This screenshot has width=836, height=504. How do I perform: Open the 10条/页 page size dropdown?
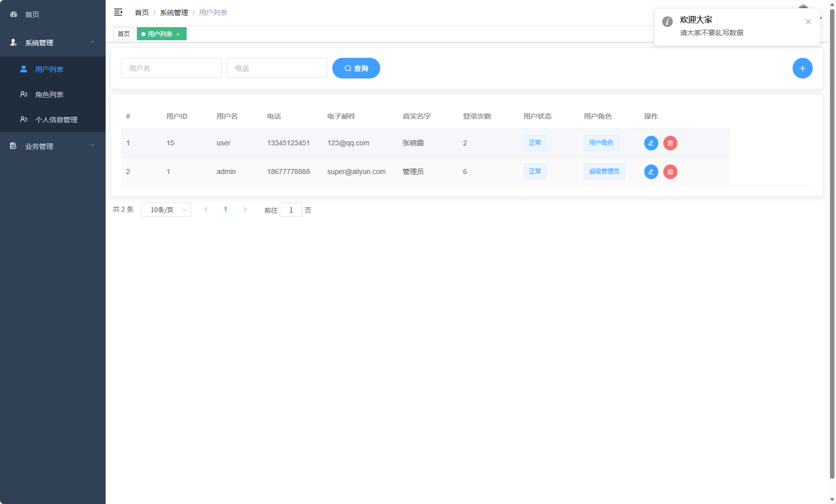165,210
